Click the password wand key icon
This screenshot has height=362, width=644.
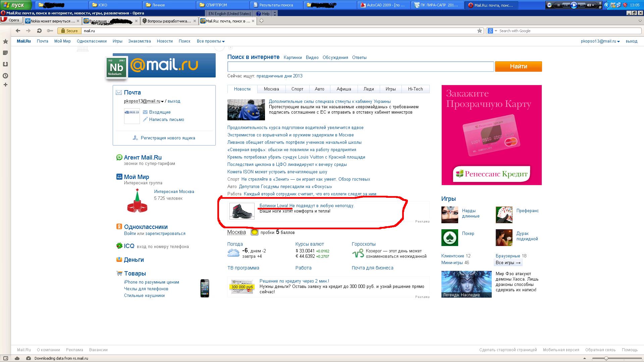tap(50, 31)
